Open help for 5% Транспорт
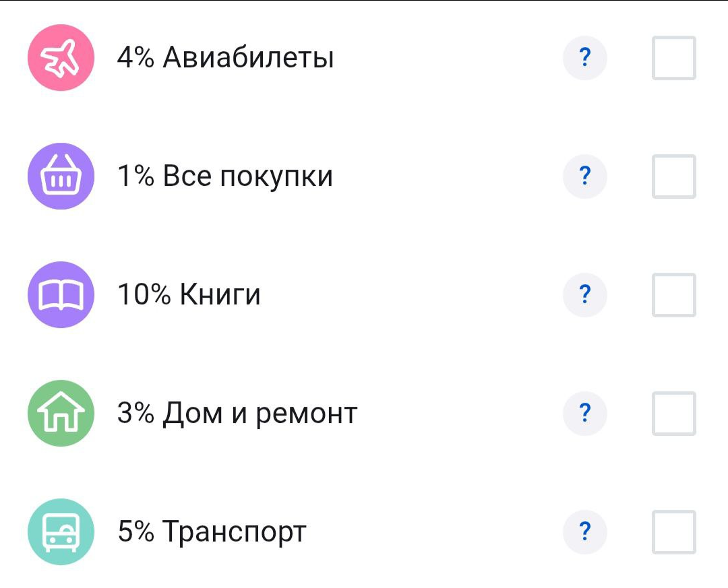 [x=584, y=531]
